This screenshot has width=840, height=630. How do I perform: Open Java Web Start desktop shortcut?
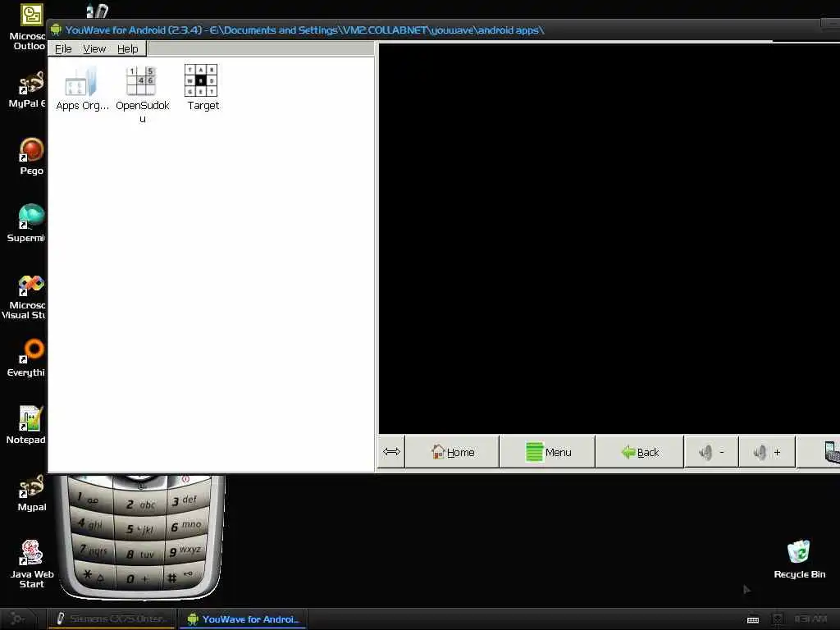(31, 564)
